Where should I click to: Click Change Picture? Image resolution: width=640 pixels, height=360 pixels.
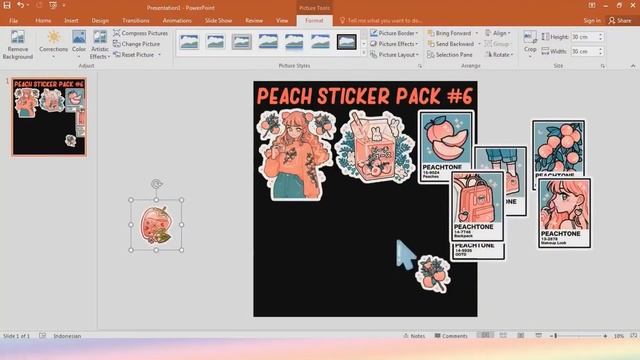point(137,44)
